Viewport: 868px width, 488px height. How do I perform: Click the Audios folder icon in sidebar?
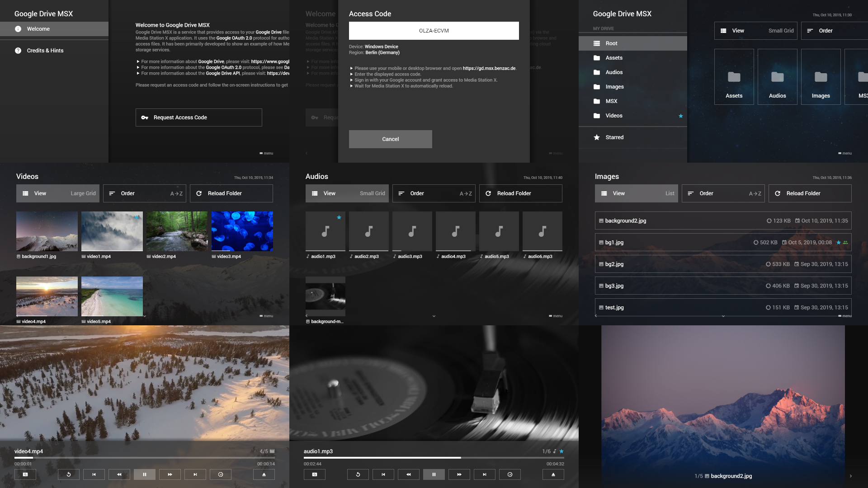pyautogui.click(x=597, y=72)
